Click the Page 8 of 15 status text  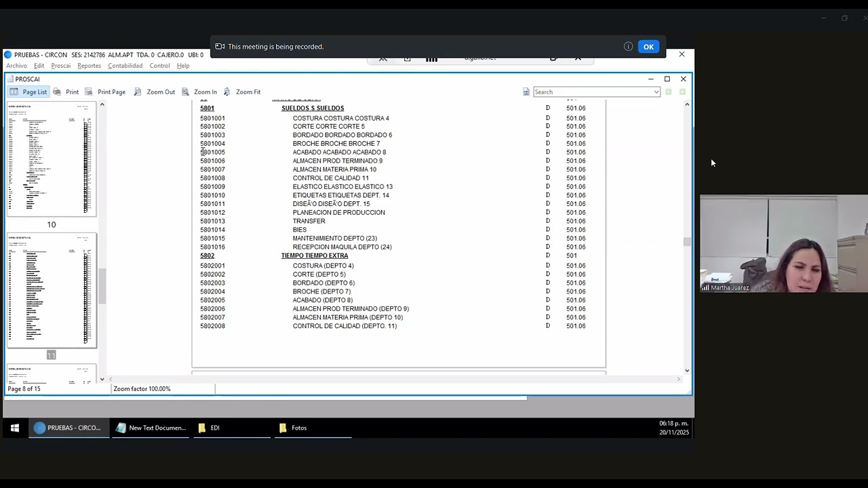coord(24,389)
